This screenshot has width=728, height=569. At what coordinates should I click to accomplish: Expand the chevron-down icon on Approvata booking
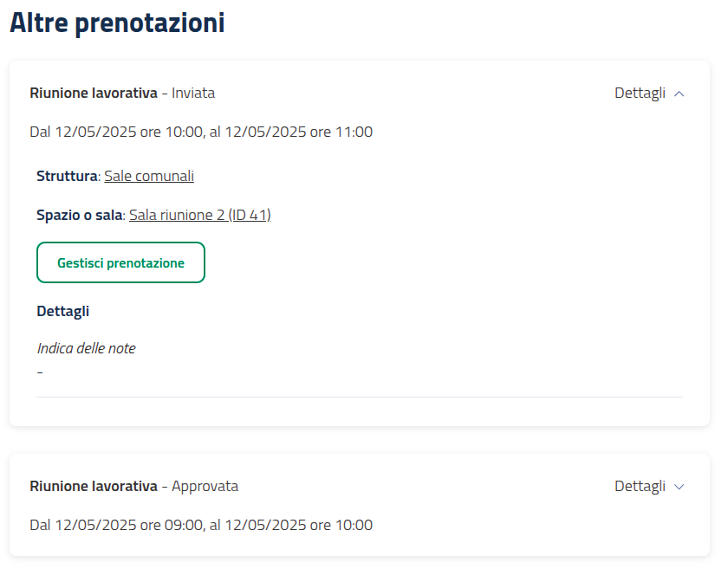(x=679, y=487)
